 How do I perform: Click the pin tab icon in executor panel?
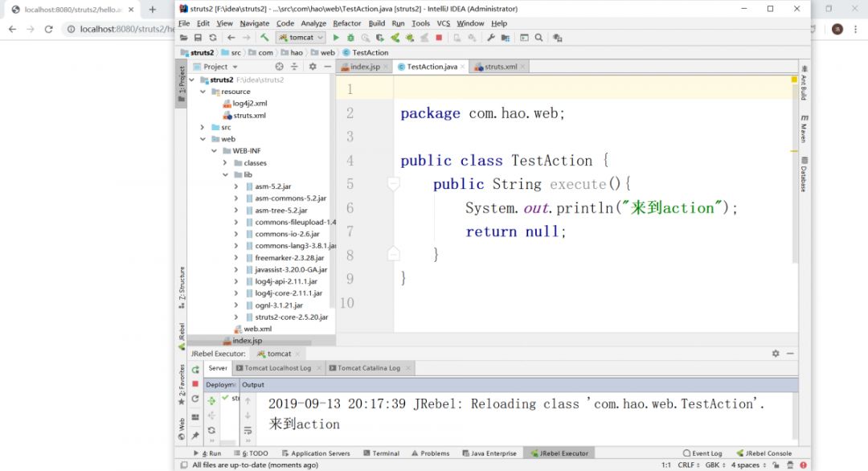195,436
